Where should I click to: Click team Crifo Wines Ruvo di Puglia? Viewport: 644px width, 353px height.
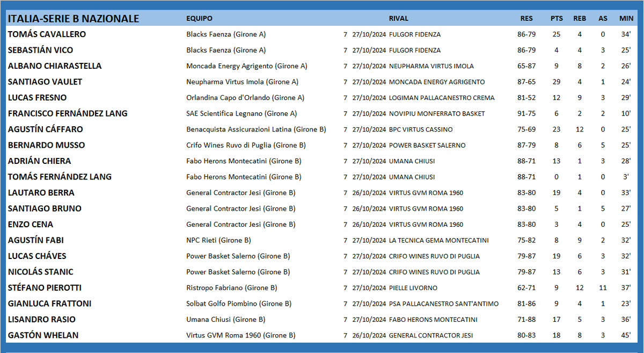(x=246, y=146)
